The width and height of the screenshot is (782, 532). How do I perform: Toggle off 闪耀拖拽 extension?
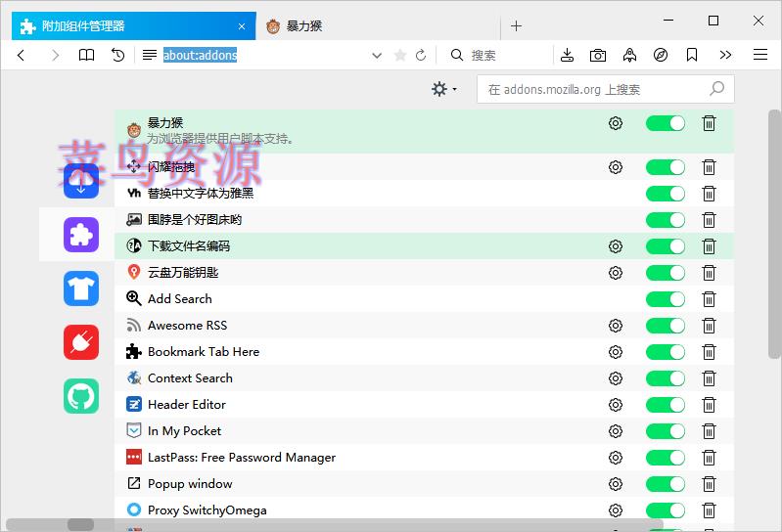(666, 167)
